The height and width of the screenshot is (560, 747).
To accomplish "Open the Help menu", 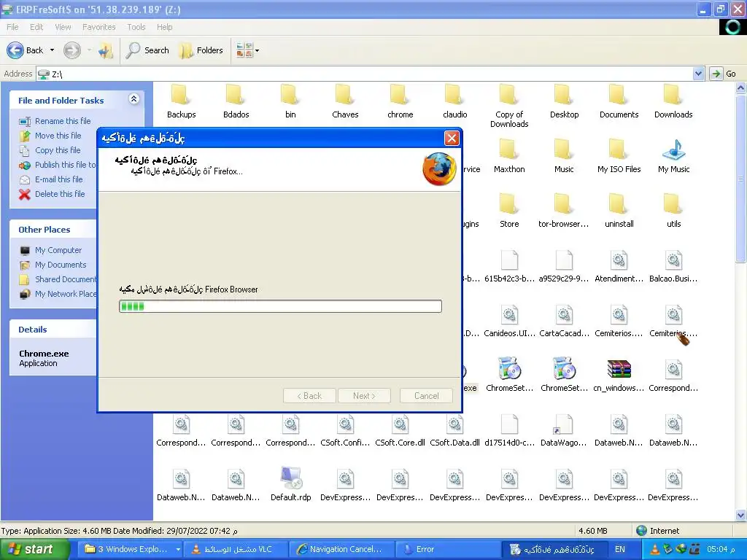I will click(x=164, y=27).
